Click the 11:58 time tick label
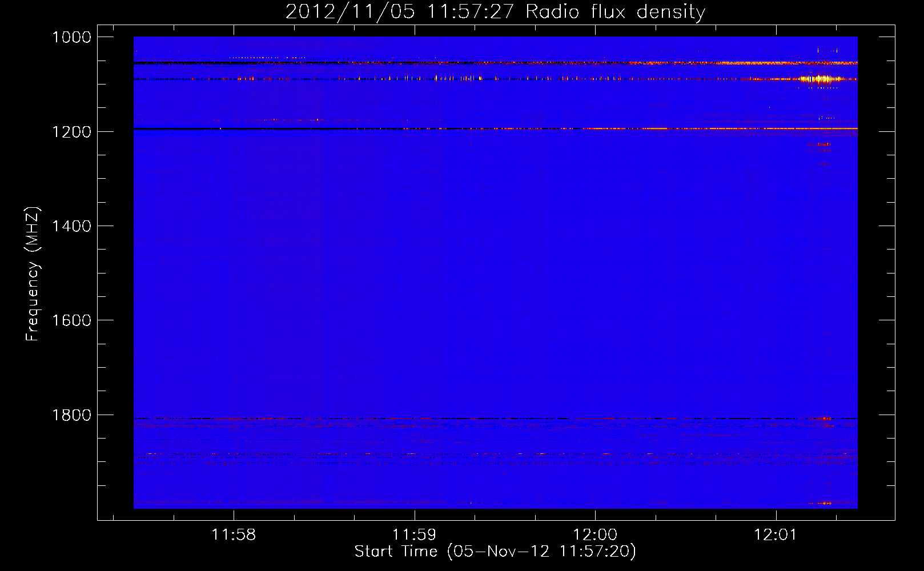The height and width of the screenshot is (571, 924). [234, 534]
